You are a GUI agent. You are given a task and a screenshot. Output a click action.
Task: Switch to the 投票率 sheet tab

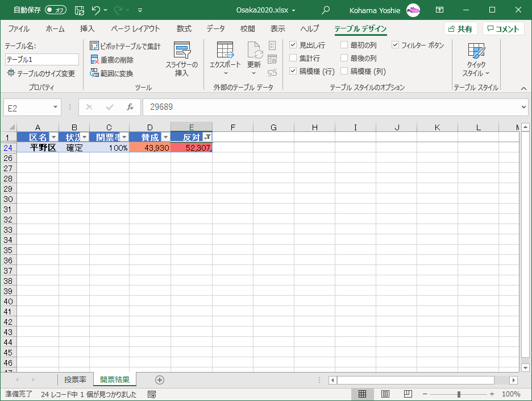click(75, 379)
